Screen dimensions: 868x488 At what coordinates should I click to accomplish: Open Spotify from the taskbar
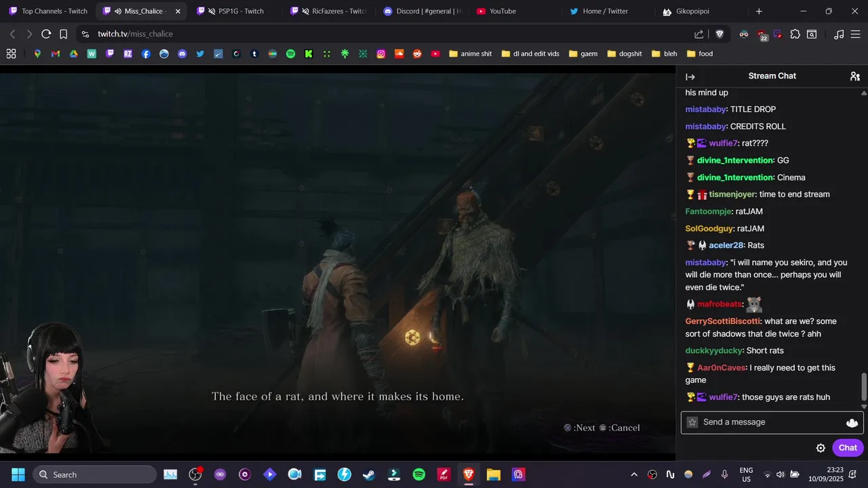(419, 474)
